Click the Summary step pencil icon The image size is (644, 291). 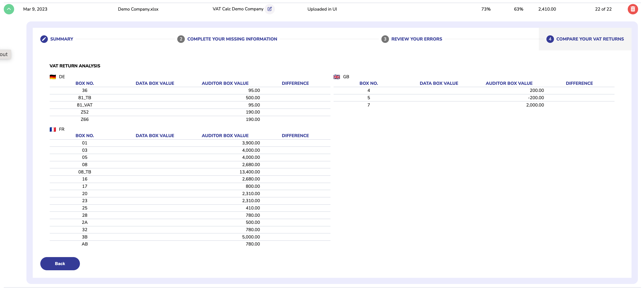(44, 39)
